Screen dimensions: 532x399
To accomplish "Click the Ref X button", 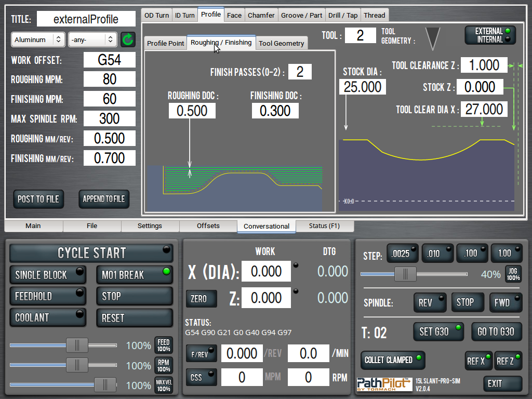I will click(478, 361).
